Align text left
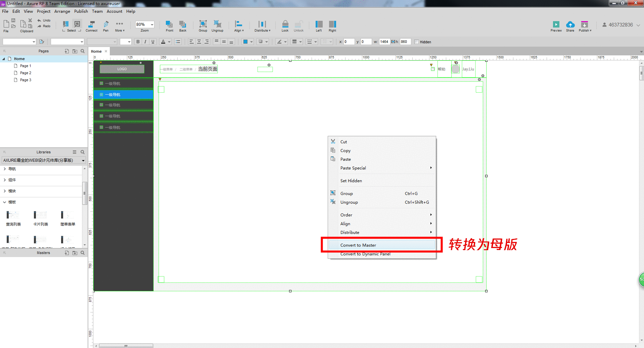 pyautogui.click(x=191, y=42)
